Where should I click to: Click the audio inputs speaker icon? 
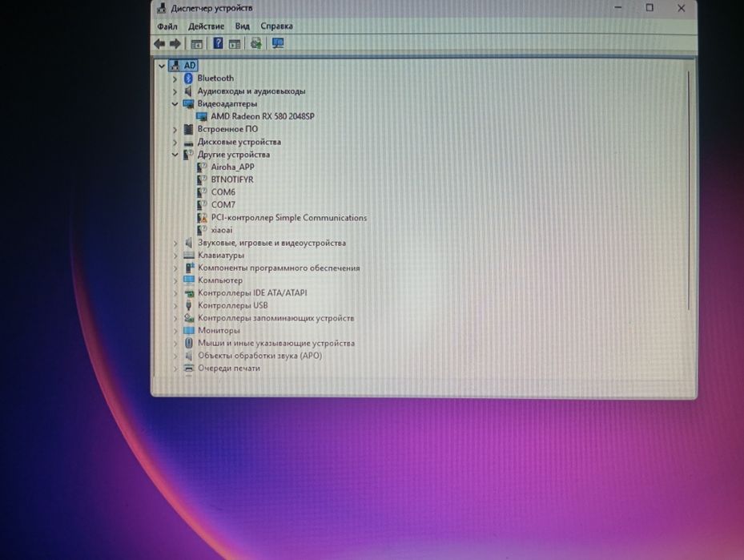pyautogui.click(x=188, y=91)
